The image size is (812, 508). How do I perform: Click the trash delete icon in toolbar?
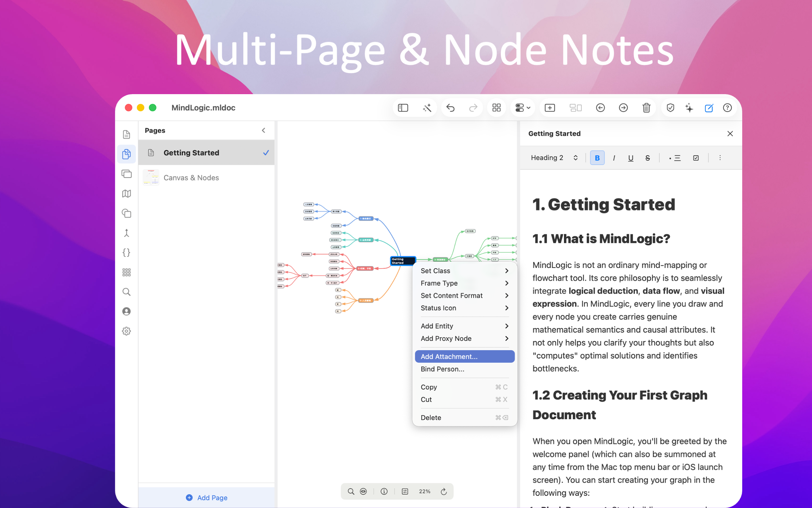point(646,108)
